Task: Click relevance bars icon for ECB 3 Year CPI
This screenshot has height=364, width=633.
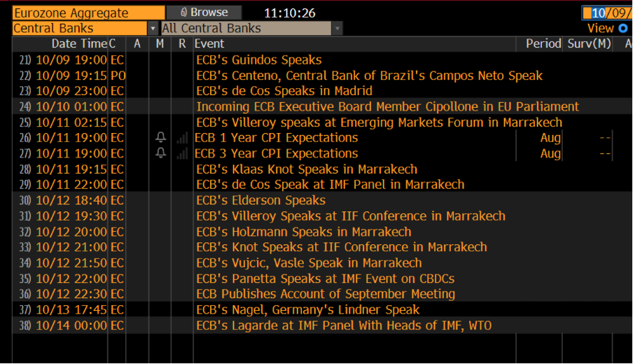Action: point(182,154)
